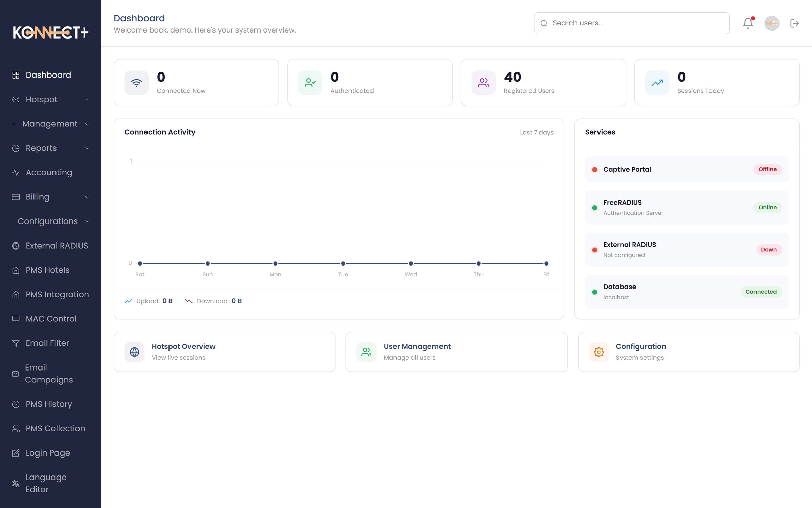812x508 pixels.
Task: Open PMS Hotels page
Action: click(51, 270)
